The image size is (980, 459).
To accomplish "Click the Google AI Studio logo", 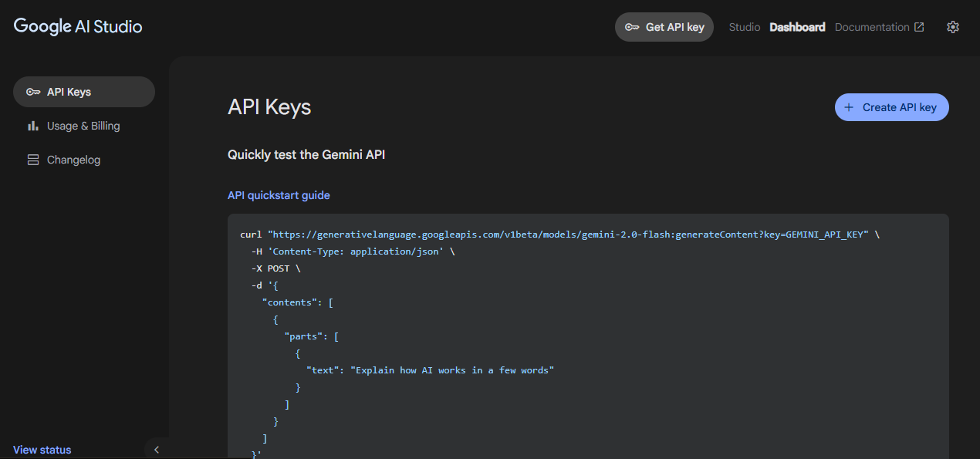I will 78,26.
